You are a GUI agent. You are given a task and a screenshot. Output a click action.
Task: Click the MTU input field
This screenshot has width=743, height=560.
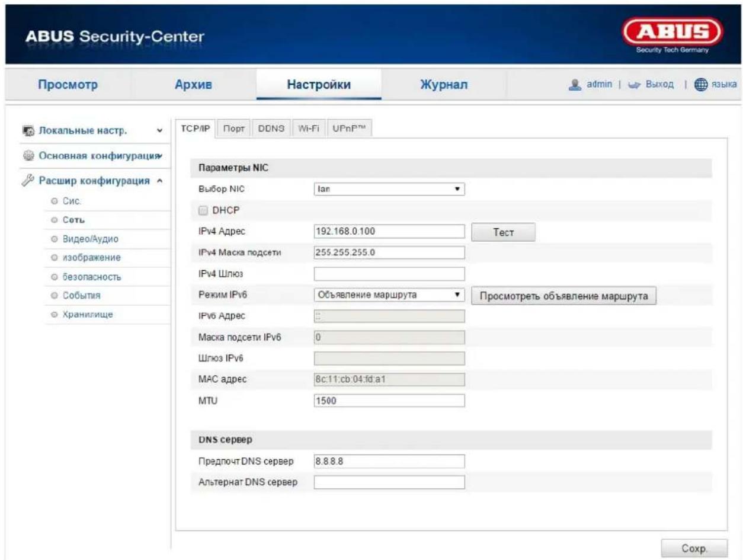389,401
